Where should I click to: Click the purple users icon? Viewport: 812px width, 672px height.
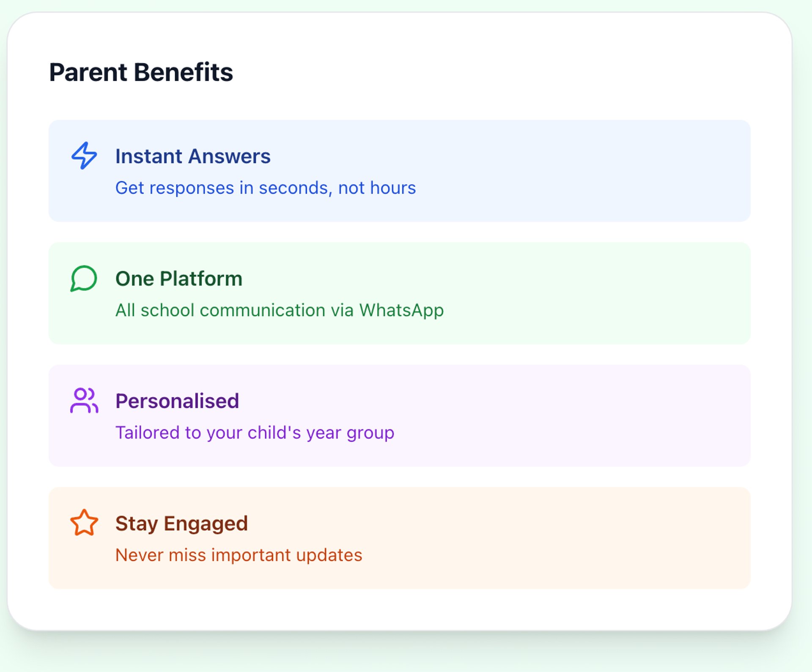[x=84, y=400]
